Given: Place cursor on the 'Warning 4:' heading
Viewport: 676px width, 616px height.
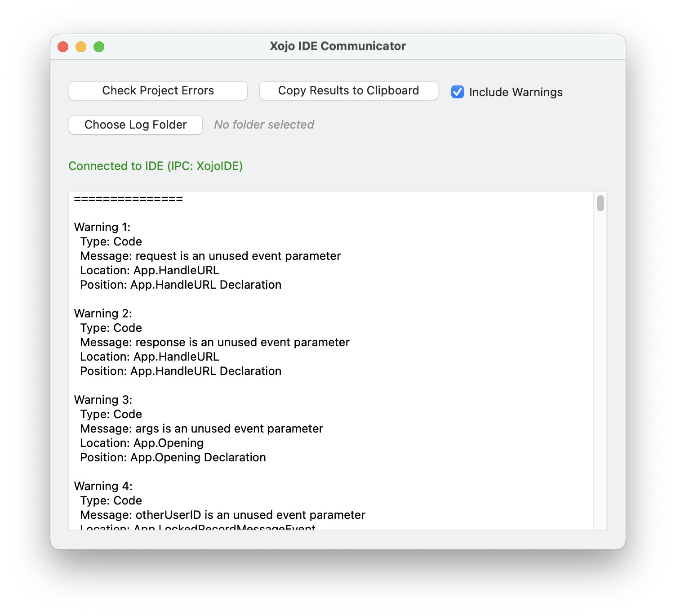Looking at the screenshot, I should [103, 486].
